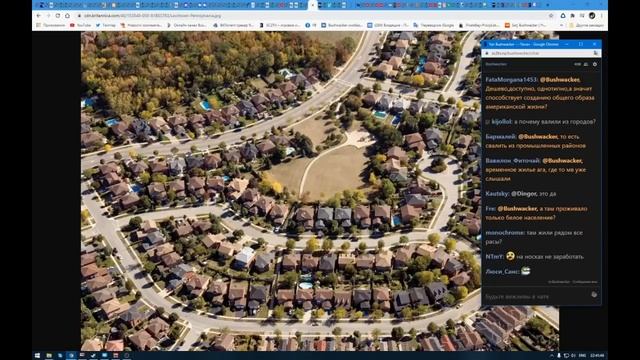Open the home page via the house icon
Screen dimensions: 640x360
[67, 16]
